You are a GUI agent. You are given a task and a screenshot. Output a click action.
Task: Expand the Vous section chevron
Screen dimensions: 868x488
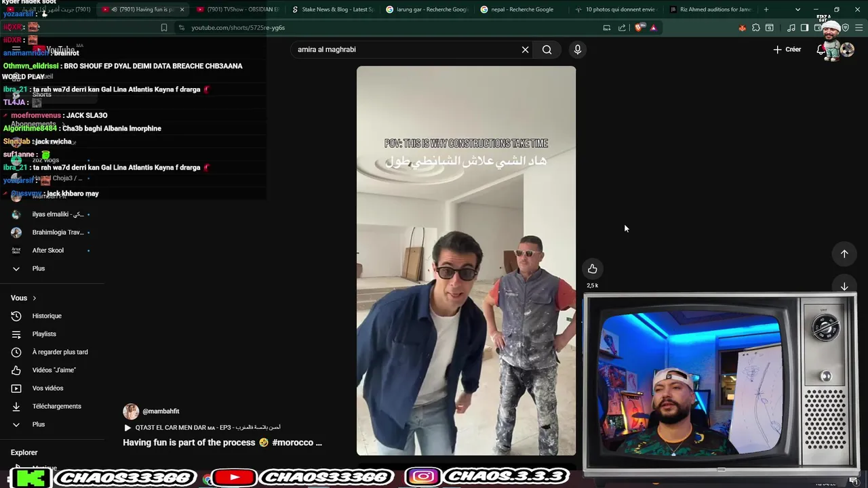(34, 298)
